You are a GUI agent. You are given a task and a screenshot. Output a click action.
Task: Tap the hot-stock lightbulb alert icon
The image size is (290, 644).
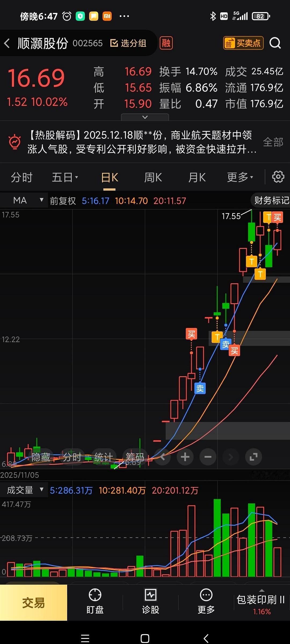[x=15, y=142]
